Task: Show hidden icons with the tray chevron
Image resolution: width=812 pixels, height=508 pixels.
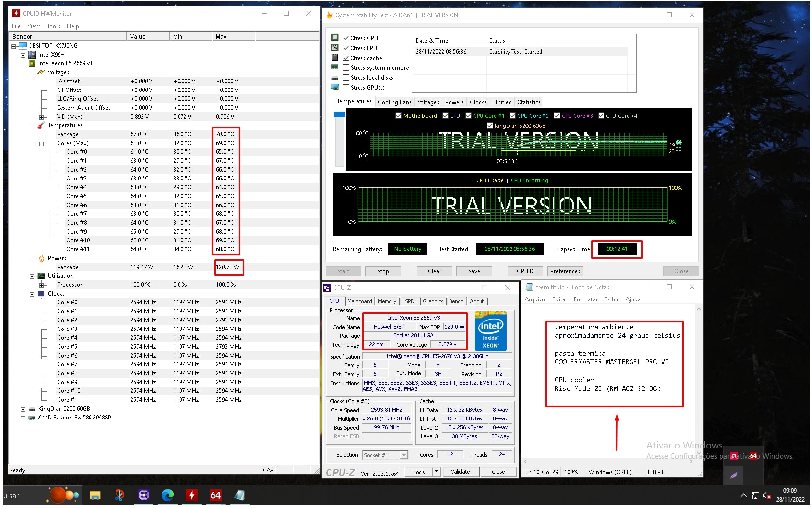Action: coord(743,495)
